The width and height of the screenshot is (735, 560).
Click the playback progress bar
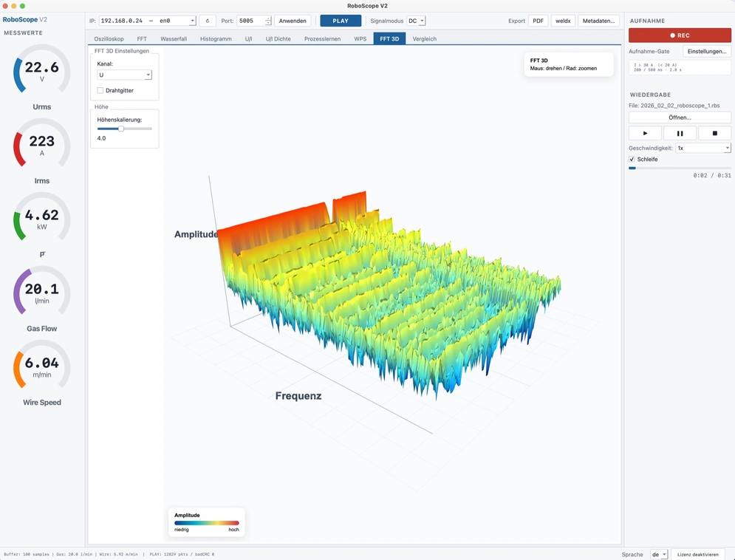coord(680,168)
